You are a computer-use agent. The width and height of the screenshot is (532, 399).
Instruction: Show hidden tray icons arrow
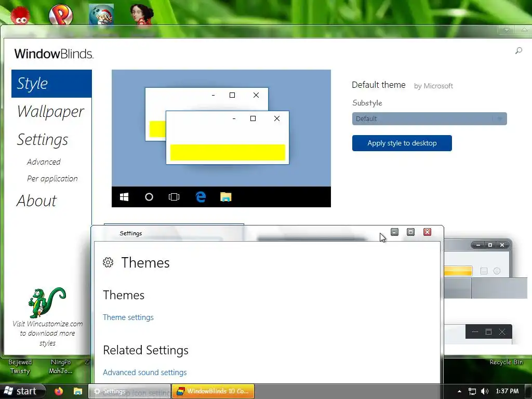[459, 391]
